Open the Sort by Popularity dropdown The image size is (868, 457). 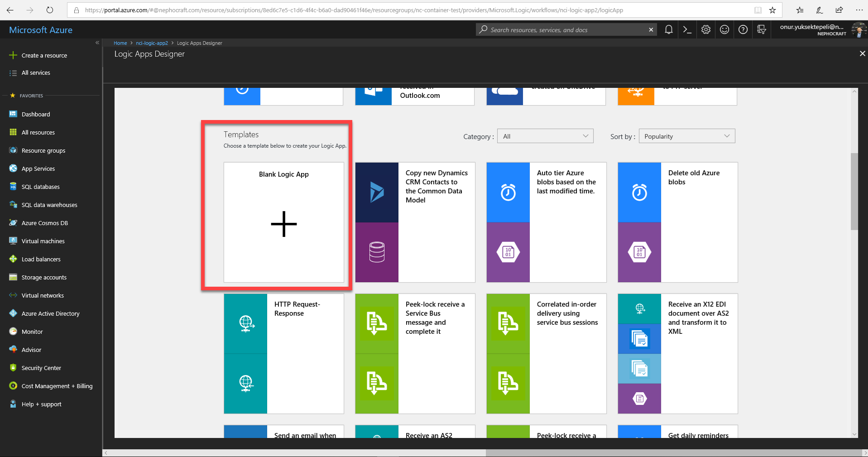click(x=687, y=136)
